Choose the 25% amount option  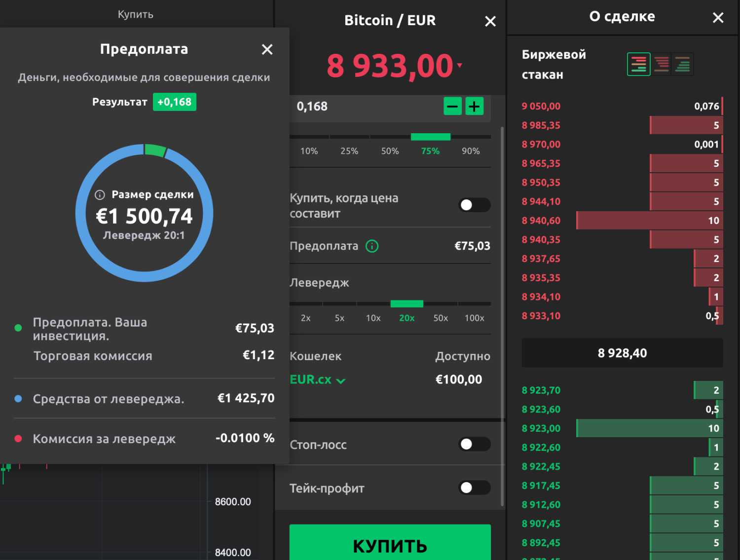tap(349, 151)
